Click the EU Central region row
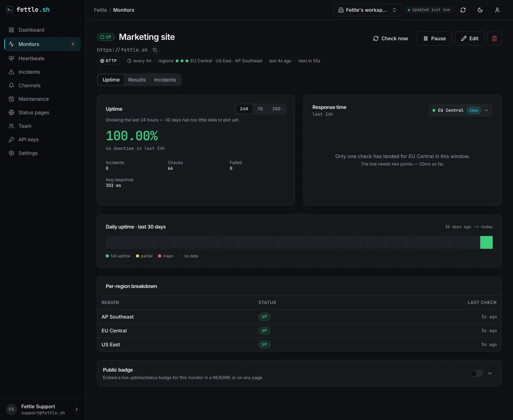 [x=299, y=331]
